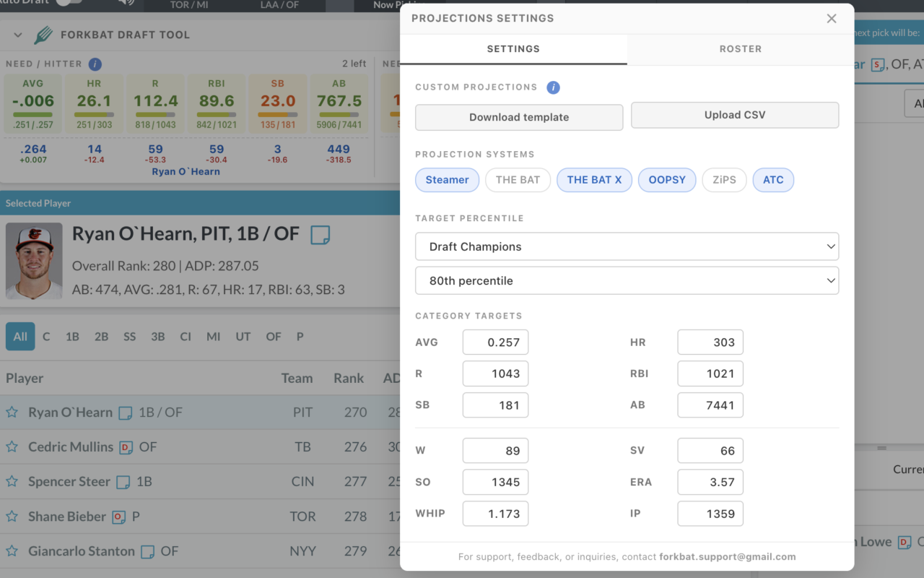Click the AB category target field
Viewport: 924px width, 578px height.
pyautogui.click(x=710, y=405)
